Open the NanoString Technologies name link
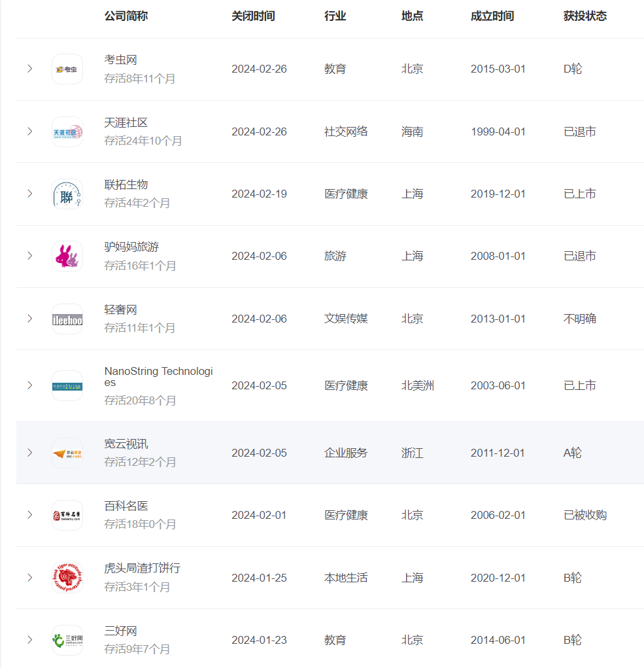 158,377
